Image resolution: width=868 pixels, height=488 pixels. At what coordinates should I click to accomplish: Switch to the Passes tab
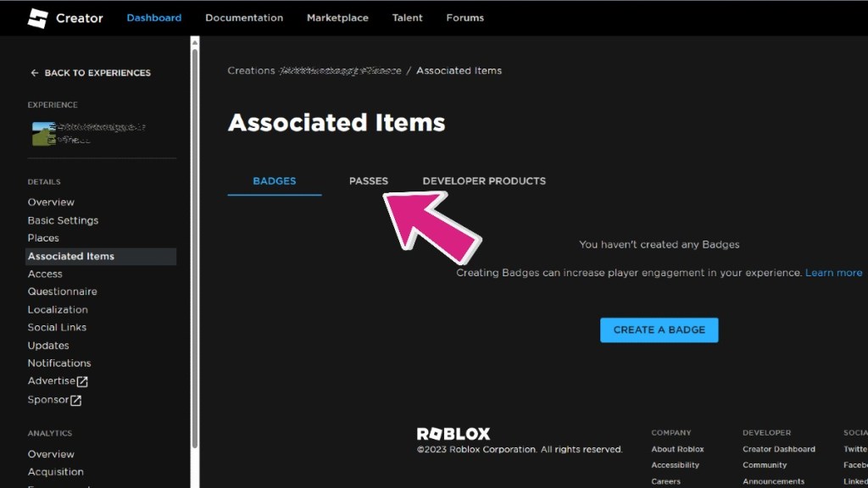pos(368,180)
